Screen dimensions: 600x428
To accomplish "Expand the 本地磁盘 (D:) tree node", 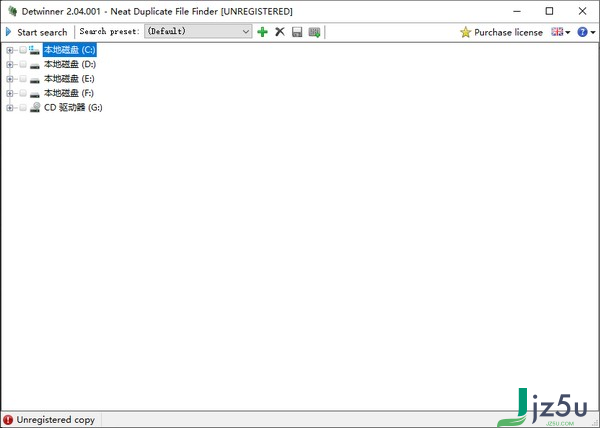I will click(x=10, y=65).
